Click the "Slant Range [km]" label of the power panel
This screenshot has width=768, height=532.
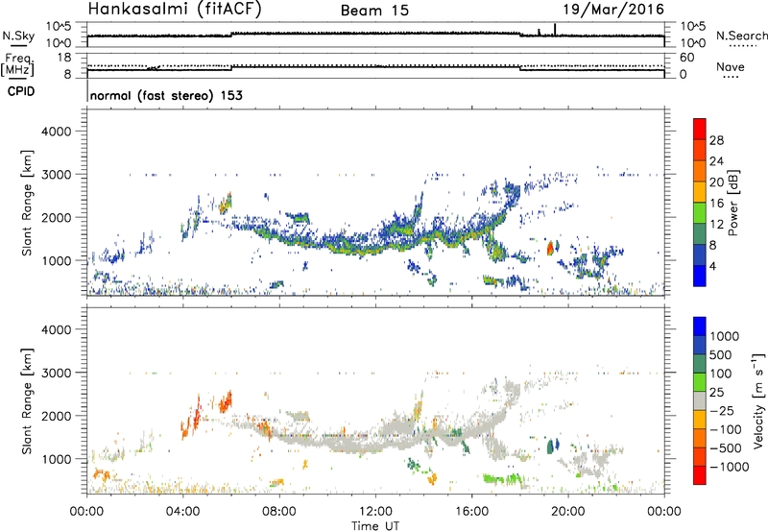pyautogui.click(x=27, y=203)
